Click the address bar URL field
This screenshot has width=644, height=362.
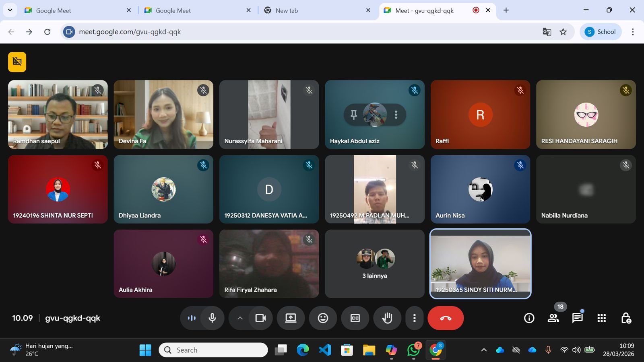282,32
